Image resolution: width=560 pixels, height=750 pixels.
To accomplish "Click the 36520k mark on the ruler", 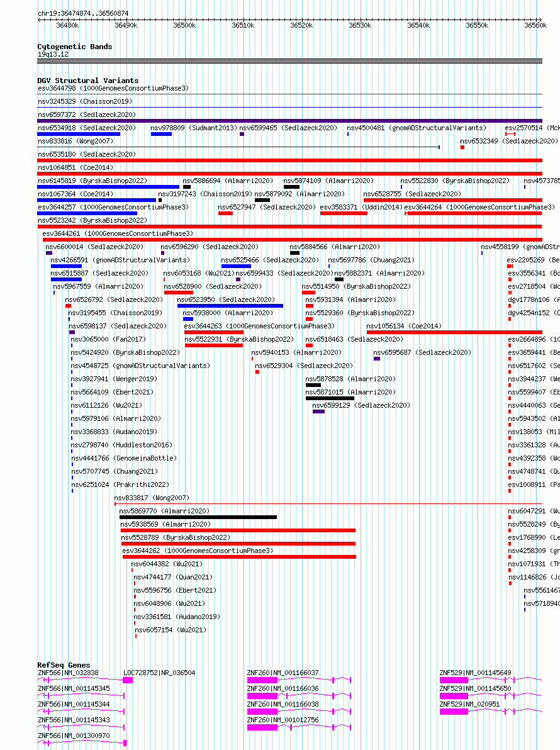I will point(301,25).
